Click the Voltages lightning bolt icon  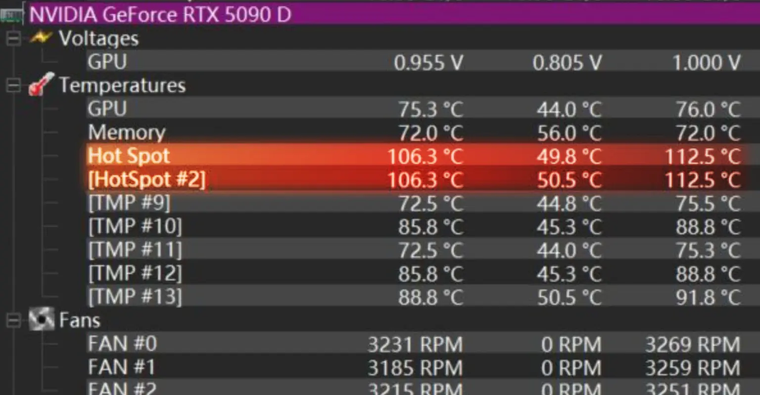click(x=41, y=37)
